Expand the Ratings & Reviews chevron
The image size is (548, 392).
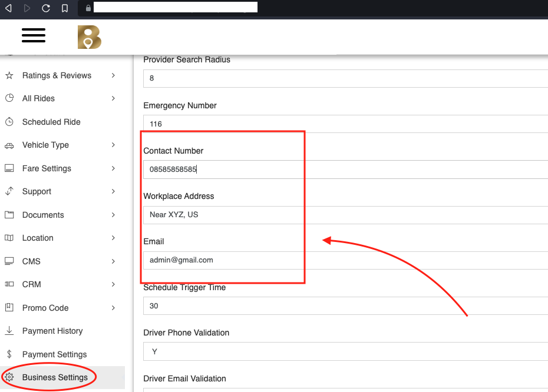point(113,75)
